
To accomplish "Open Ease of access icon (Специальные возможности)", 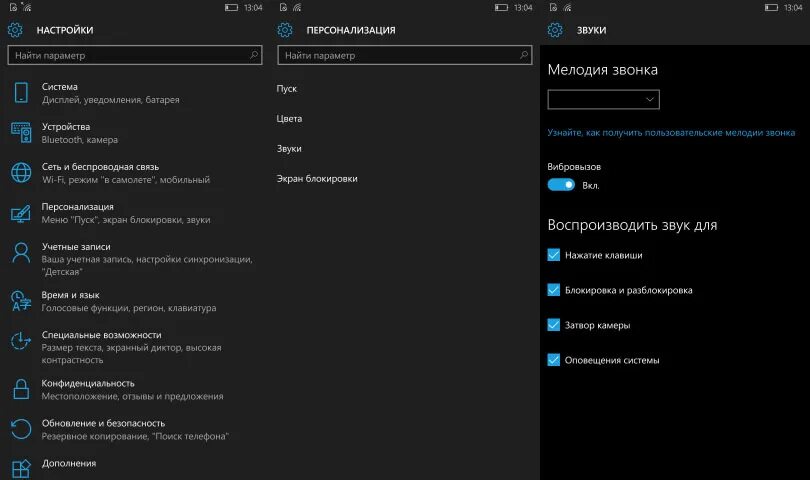I will click(21, 341).
